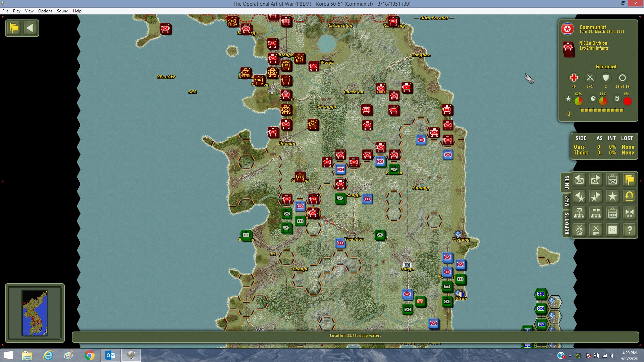Open the View menu
The width and height of the screenshot is (644, 362).
tap(29, 11)
